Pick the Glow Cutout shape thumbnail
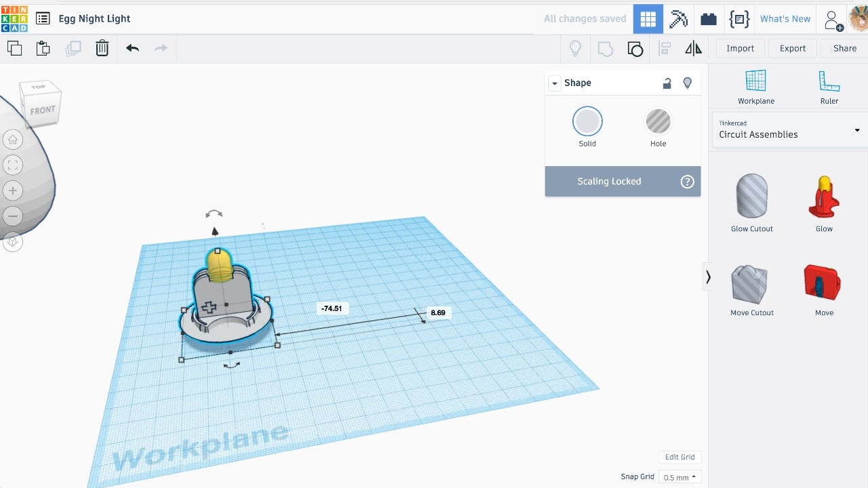The image size is (868, 488). click(751, 197)
